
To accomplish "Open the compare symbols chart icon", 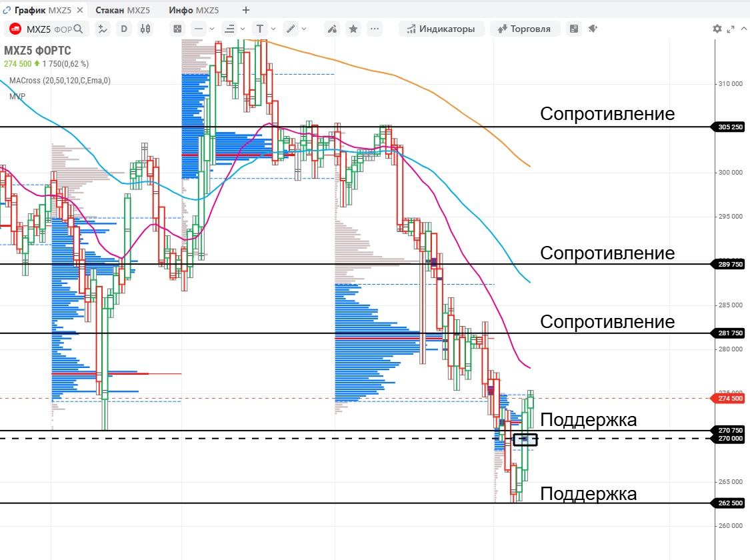I will [x=103, y=29].
